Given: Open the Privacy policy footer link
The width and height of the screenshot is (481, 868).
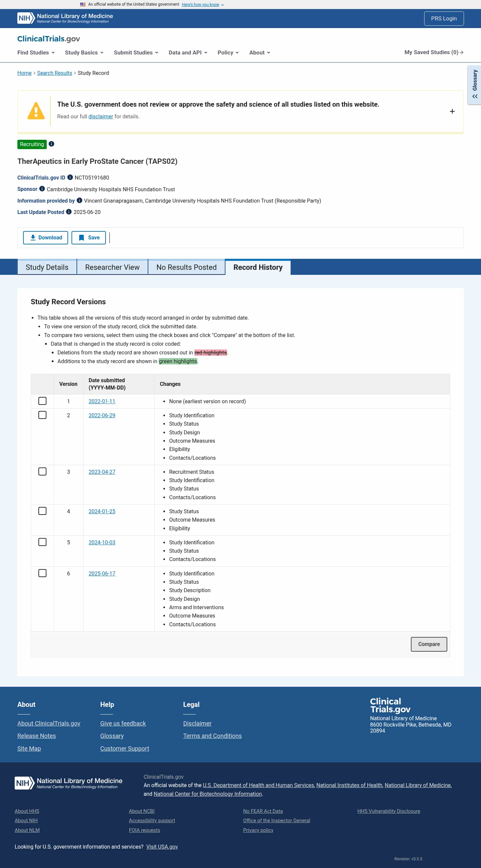Looking at the screenshot, I should pos(258,830).
